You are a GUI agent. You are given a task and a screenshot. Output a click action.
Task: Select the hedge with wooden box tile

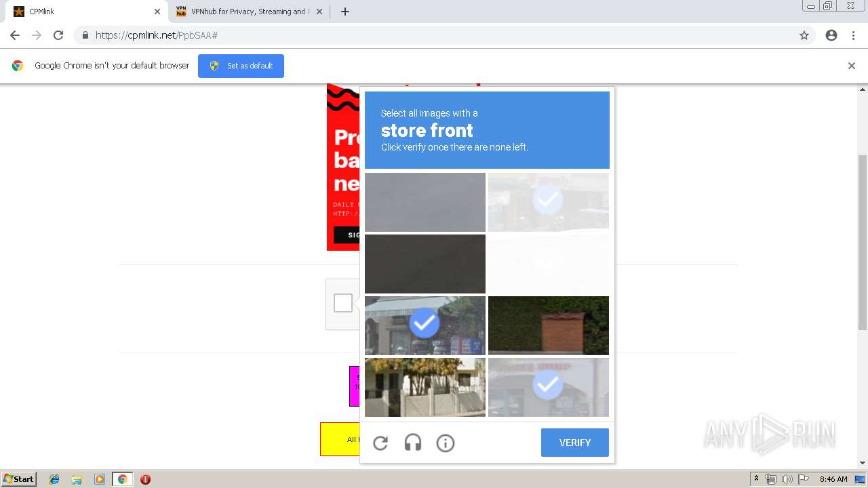point(549,325)
